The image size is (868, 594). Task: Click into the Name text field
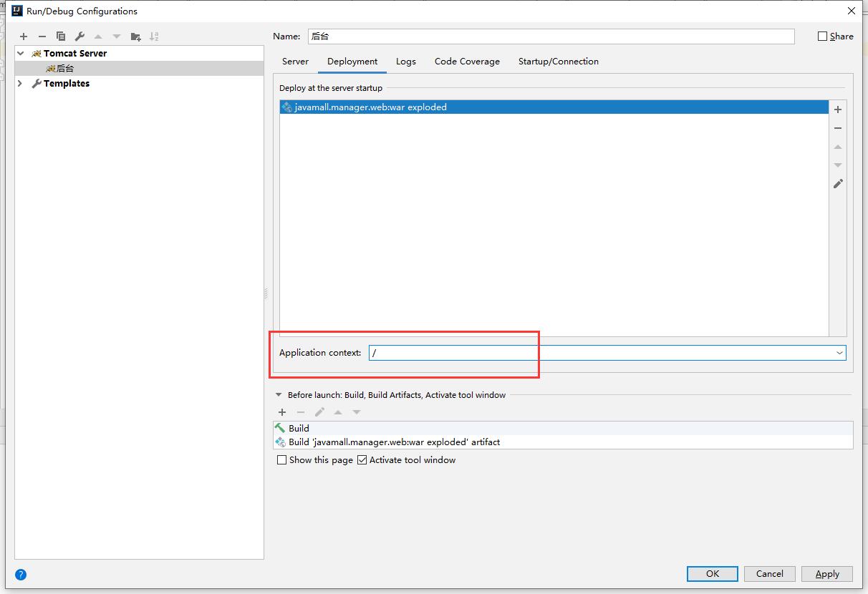click(551, 36)
